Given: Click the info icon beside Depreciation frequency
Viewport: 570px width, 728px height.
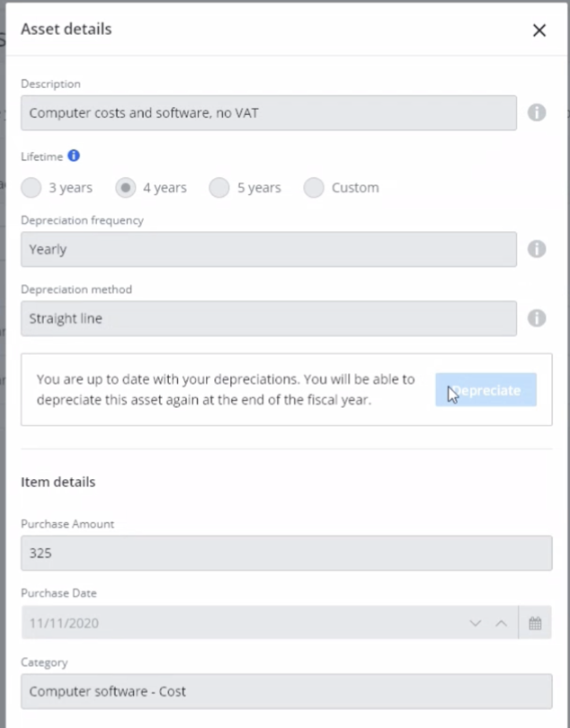Looking at the screenshot, I should pyautogui.click(x=537, y=249).
